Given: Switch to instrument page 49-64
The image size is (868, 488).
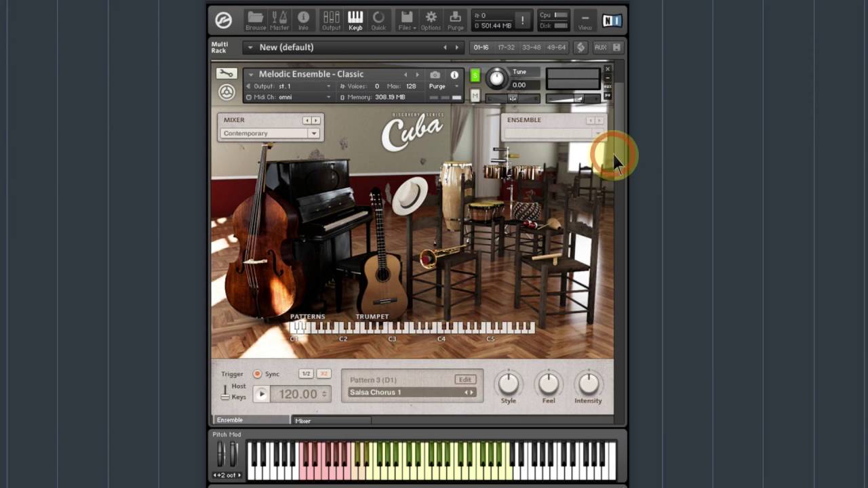Looking at the screenshot, I should pos(556,47).
